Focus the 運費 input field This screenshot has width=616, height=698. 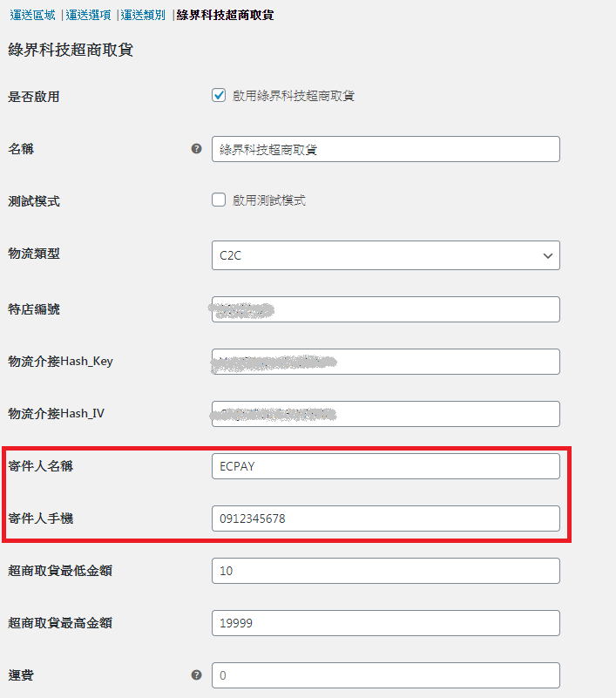[385, 675]
